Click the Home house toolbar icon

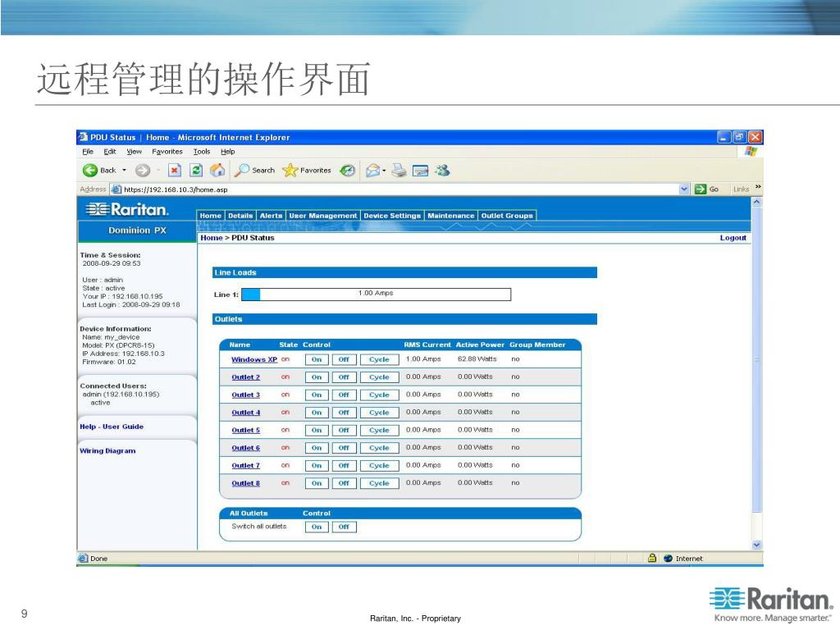pyautogui.click(x=217, y=171)
